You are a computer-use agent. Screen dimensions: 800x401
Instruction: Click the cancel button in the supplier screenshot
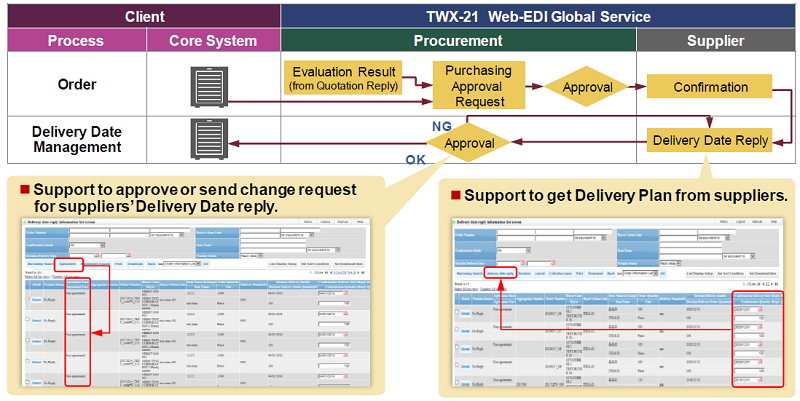pos(540,273)
